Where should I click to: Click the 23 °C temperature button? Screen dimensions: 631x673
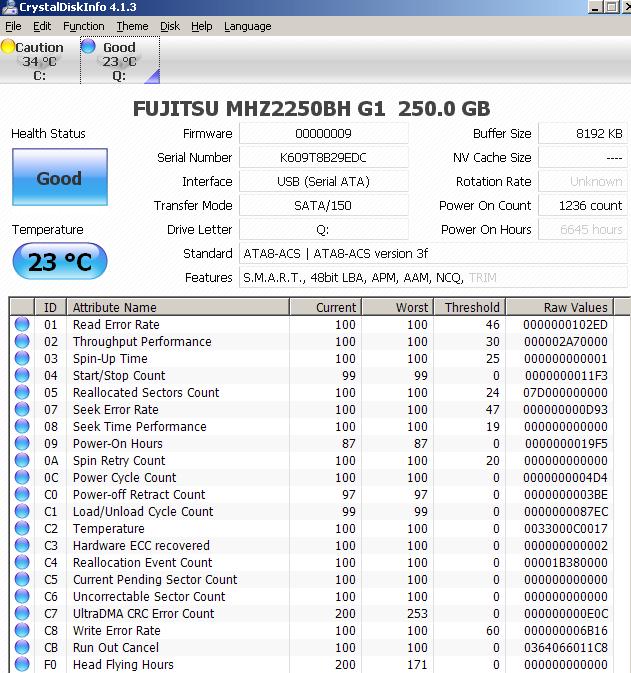click(x=60, y=261)
